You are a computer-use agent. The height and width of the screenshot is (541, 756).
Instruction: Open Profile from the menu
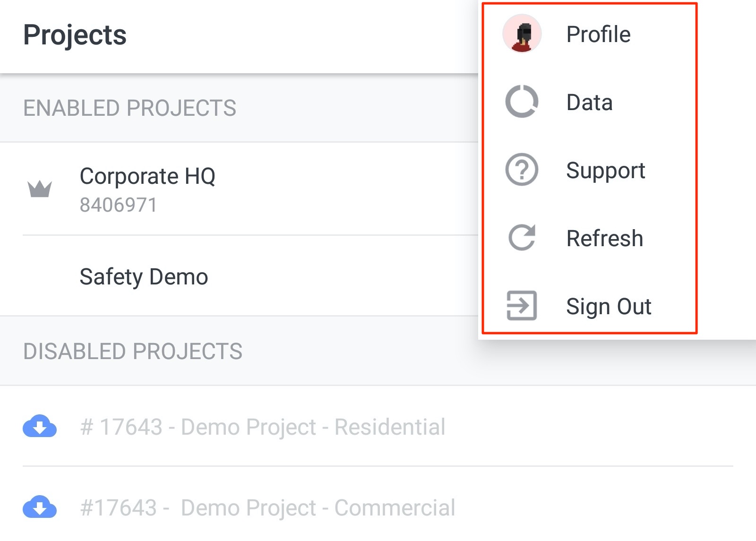pyautogui.click(x=589, y=34)
